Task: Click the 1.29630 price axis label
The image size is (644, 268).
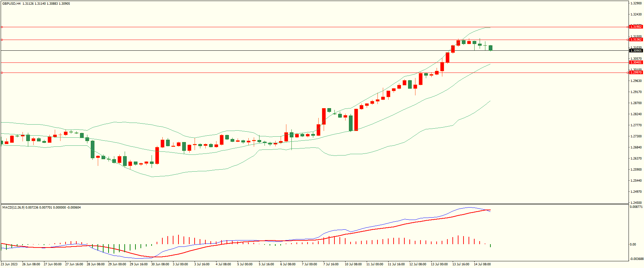Action: [636, 81]
